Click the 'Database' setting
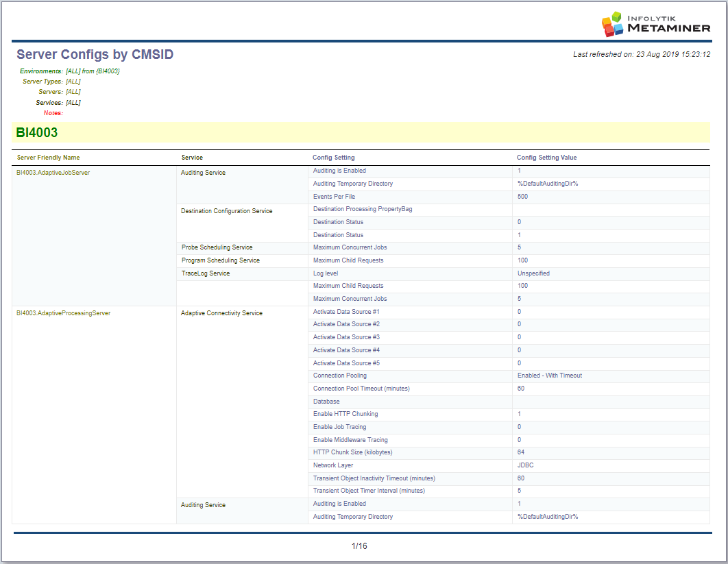The width and height of the screenshot is (728, 564). tap(326, 402)
